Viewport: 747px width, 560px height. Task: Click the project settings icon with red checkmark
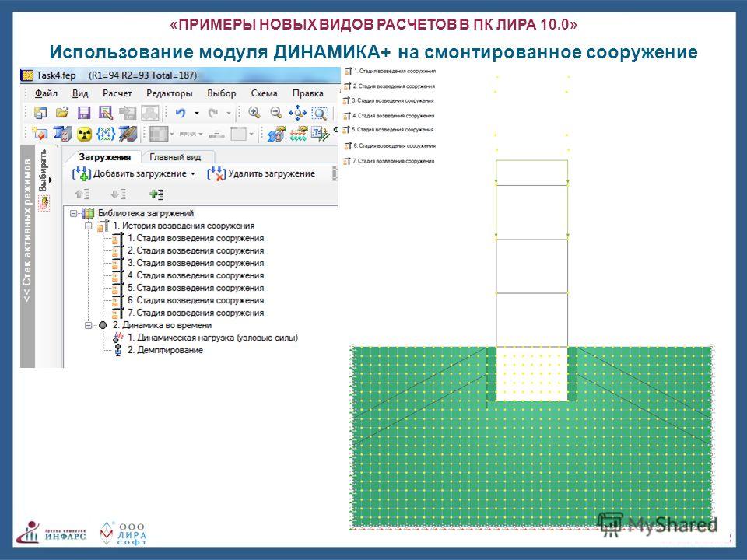tap(40, 135)
